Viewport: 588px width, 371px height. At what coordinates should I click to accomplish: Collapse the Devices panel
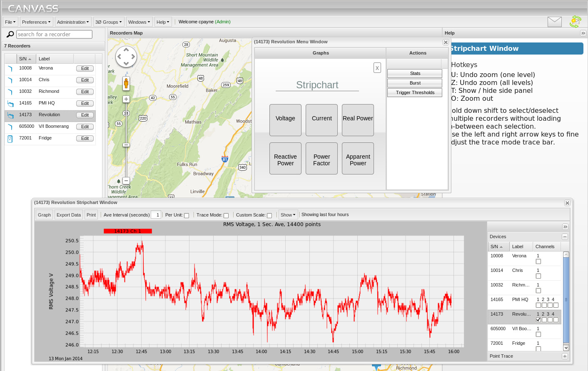click(565, 237)
